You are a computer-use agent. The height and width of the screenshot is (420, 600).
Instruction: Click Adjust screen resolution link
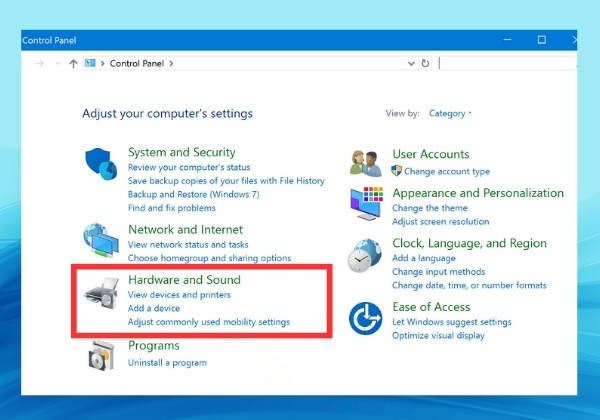point(440,221)
